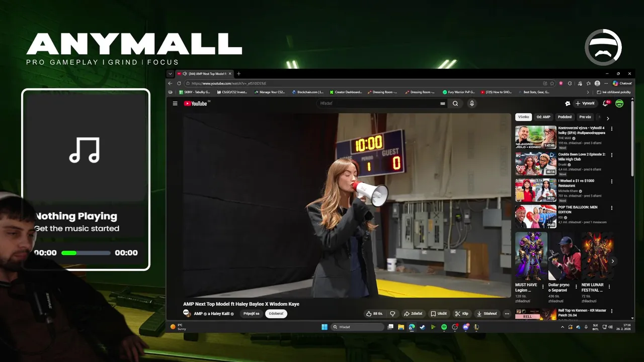The height and width of the screenshot is (362, 644).
Task: Open more actions ellipsis under the video
Action: tap(507, 314)
